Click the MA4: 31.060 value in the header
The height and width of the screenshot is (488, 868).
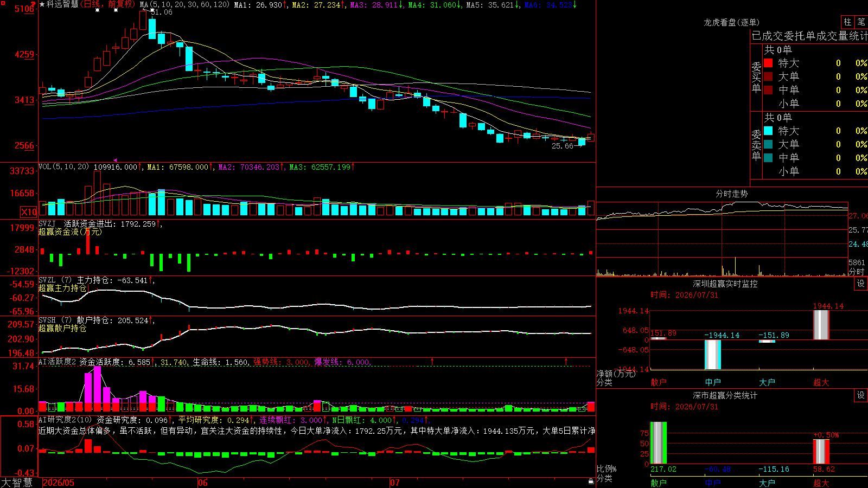tap(435, 5)
